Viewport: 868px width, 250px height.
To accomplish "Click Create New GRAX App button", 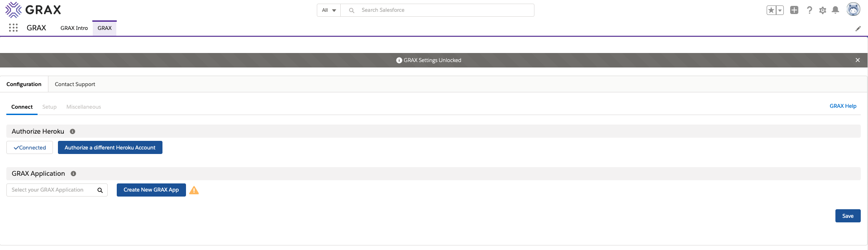I will pyautogui.click(x=151, y=190).
